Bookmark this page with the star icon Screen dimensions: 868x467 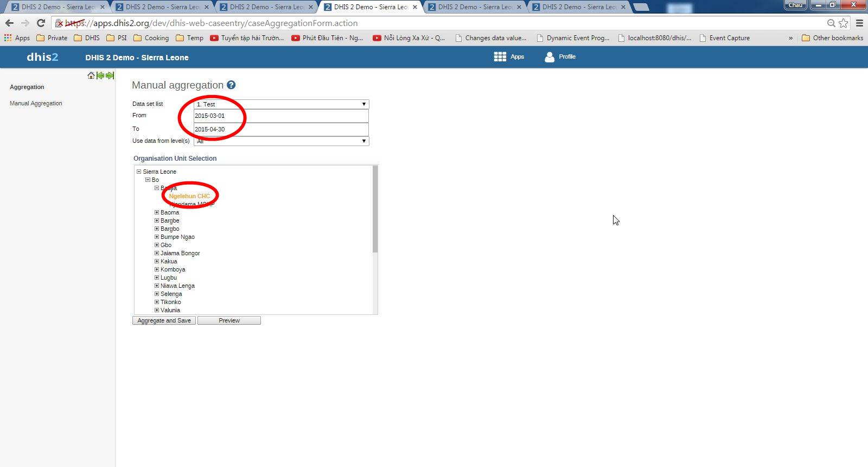pos(844,23)
